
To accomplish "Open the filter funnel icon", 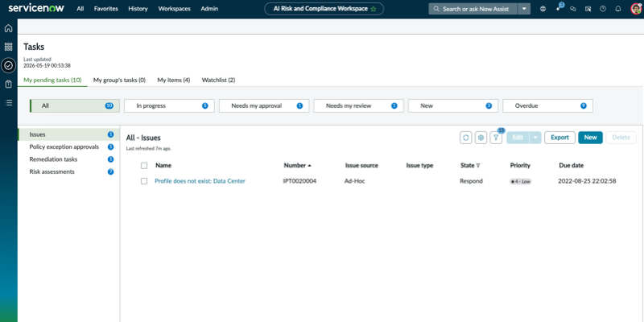I will coord(496,138).
